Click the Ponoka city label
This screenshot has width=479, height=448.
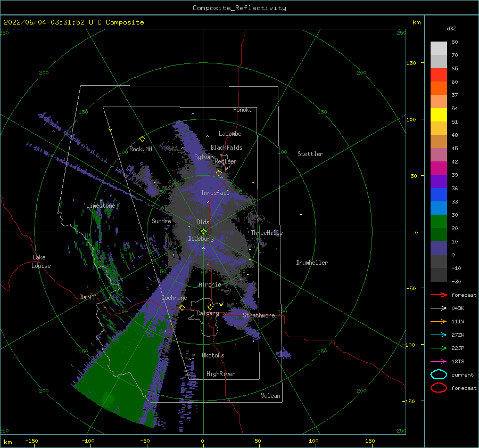click(x=243, y=110)
